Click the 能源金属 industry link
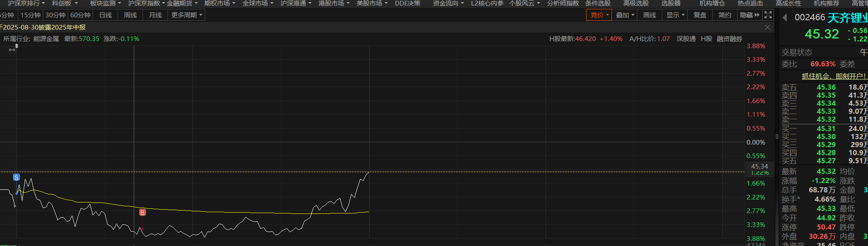 click(46, 38)
